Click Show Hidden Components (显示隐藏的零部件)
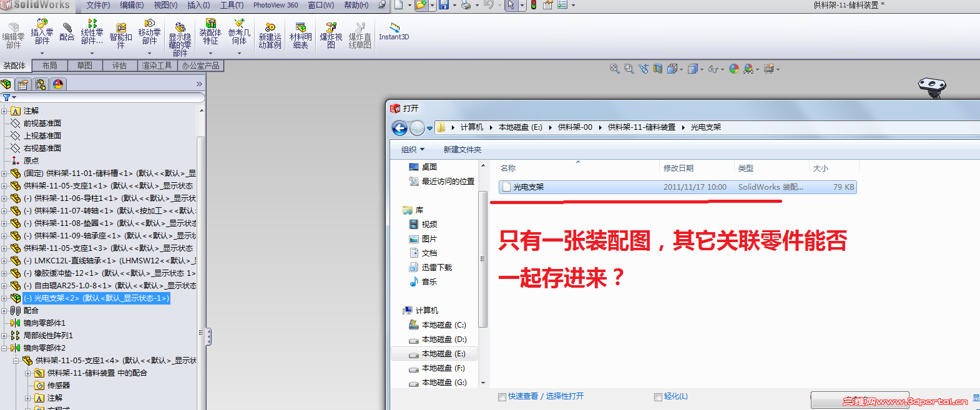This screenshot has width=980, height=410. (180, 40)
